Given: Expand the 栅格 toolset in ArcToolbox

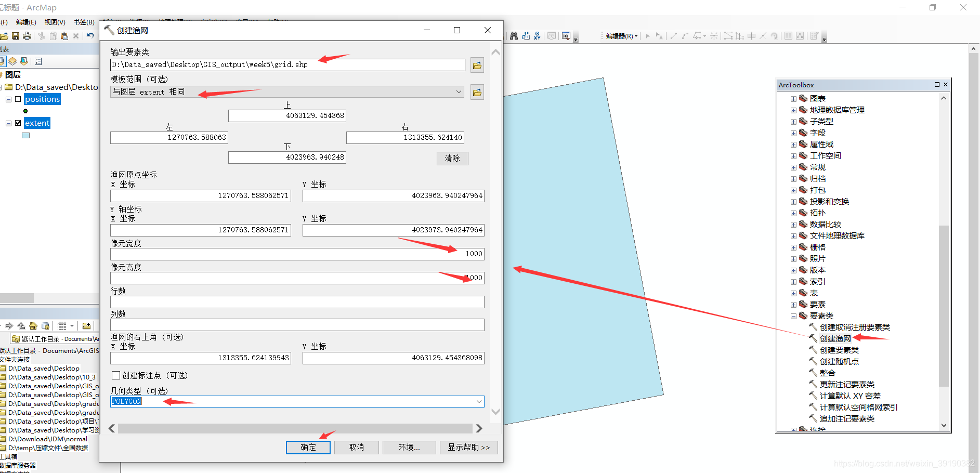Looking at the screenshot, I should (x=793, y=247).
